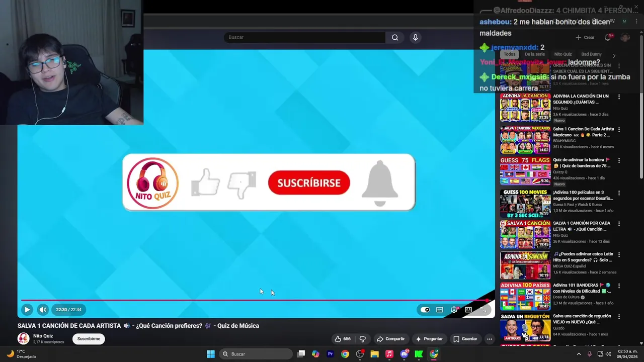
Task: Open the MEGA QUIZ Latin Hits thumbnail
Action: [x=525, y=265]
